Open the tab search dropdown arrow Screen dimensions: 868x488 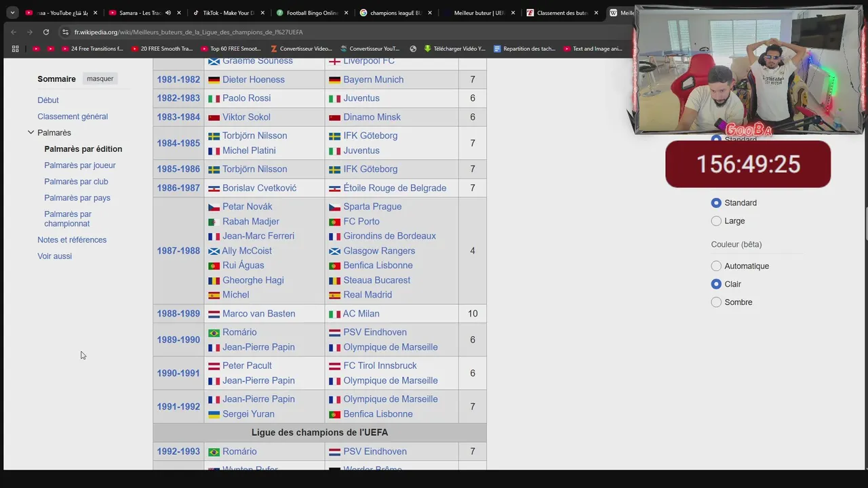click(x=12, y=12)
